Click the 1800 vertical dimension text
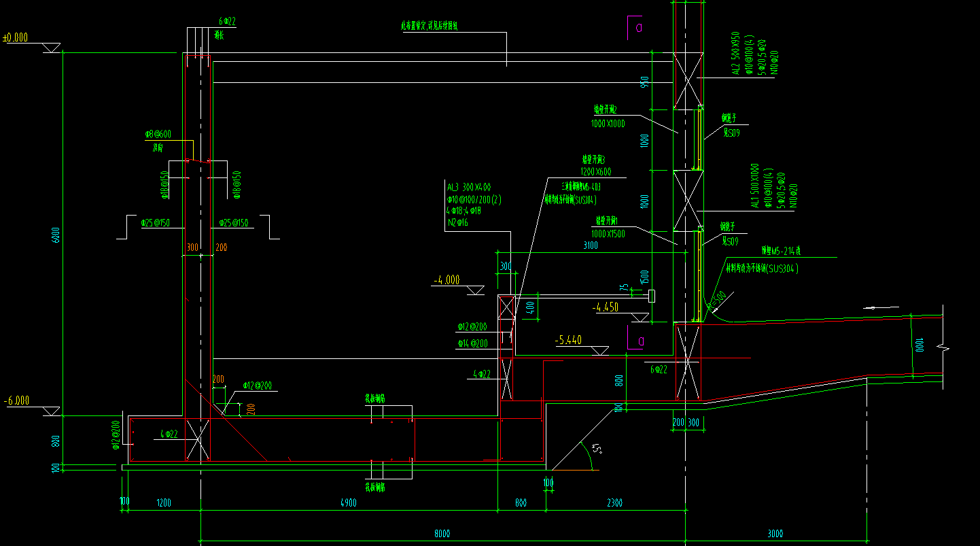This screenshot has width=980, height=546. coord(644,201)
